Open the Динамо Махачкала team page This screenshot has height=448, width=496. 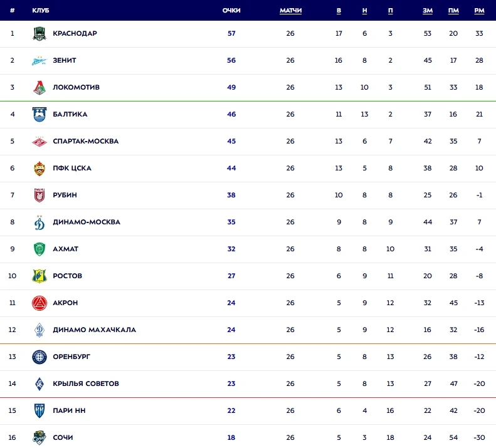coord(94,330)
